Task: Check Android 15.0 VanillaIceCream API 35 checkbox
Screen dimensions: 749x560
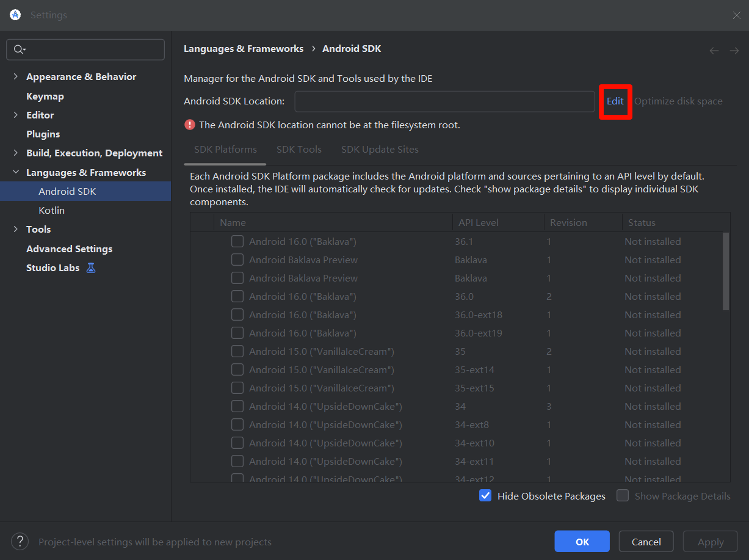Action: click(237, 351)
